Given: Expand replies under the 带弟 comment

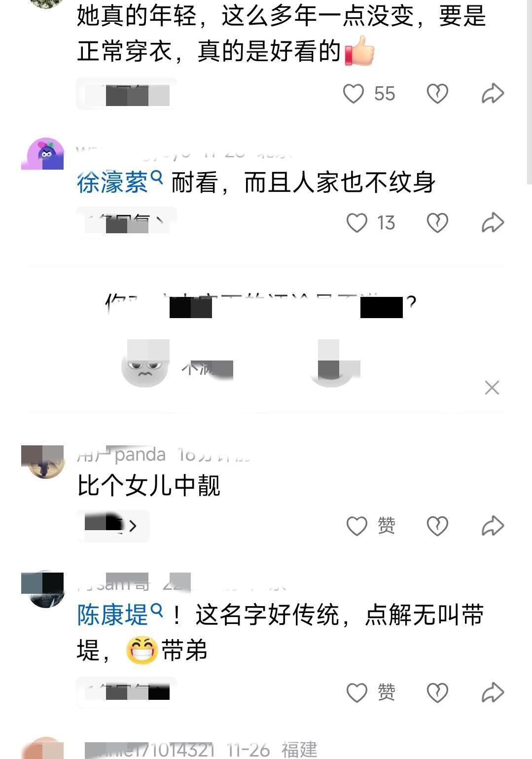Looking at the screenshot, I should (126, 693).
